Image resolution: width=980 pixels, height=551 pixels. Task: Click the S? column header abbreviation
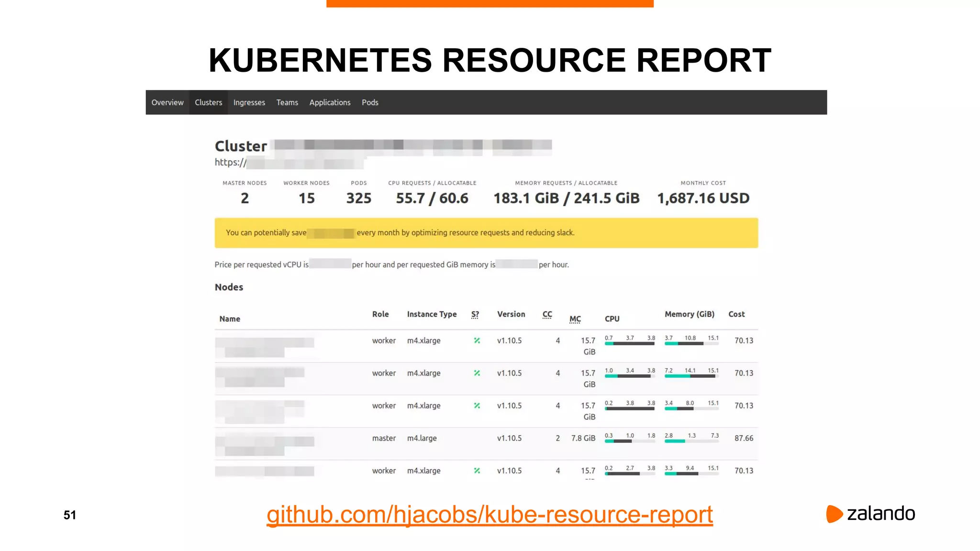coord(475,314)
